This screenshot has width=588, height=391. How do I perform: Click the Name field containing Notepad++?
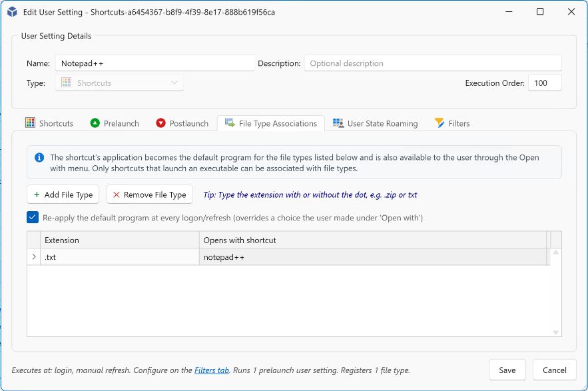(x=155, y=63)
